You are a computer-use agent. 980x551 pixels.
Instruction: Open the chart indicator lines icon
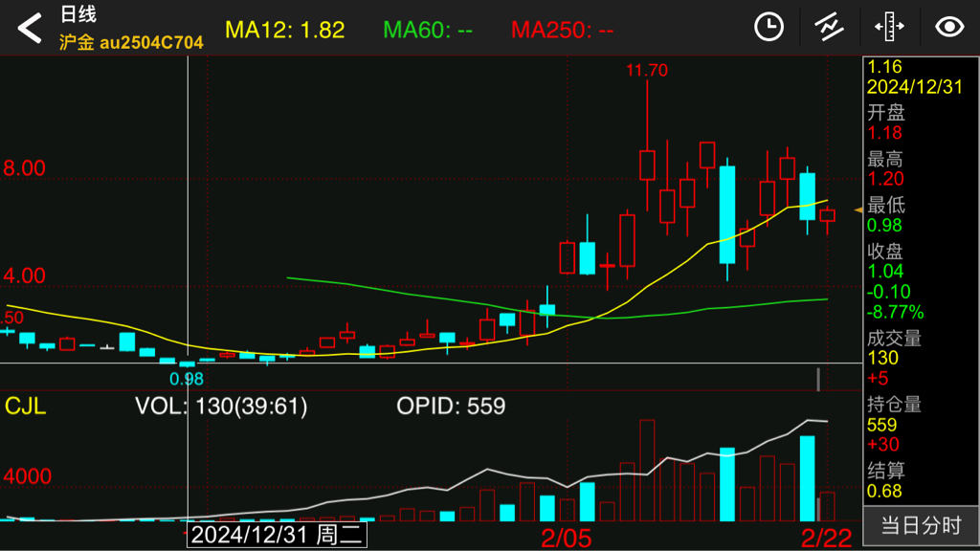[x=829, y=27]
